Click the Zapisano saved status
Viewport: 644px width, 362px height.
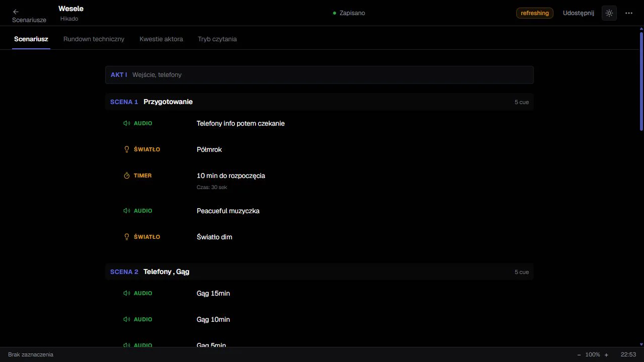coord(349,13)
